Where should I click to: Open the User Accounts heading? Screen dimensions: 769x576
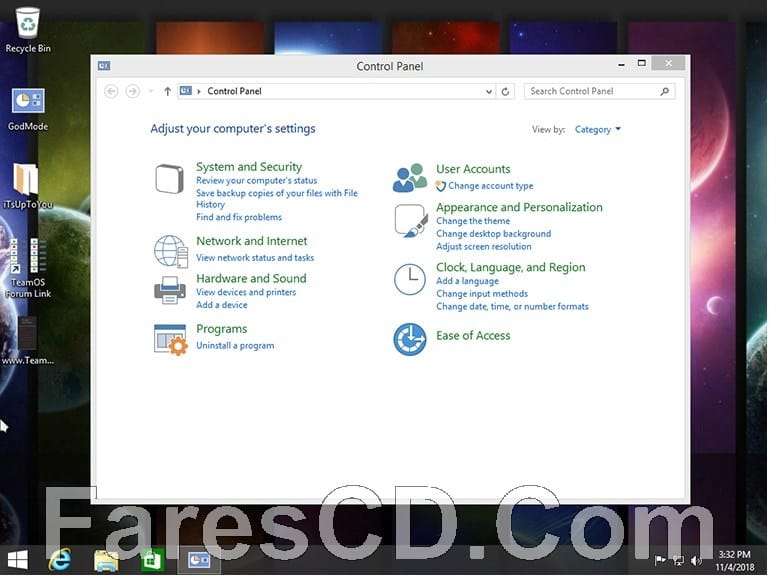473,169
